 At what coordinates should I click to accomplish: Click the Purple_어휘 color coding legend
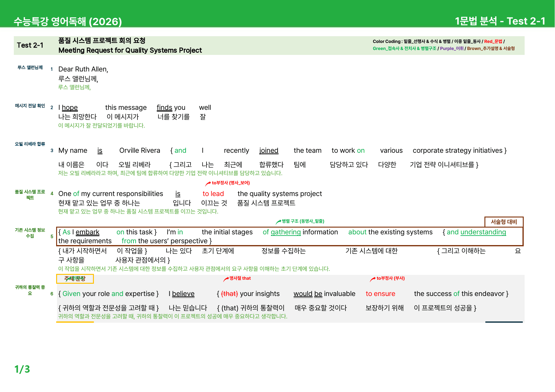click(452, 48)
